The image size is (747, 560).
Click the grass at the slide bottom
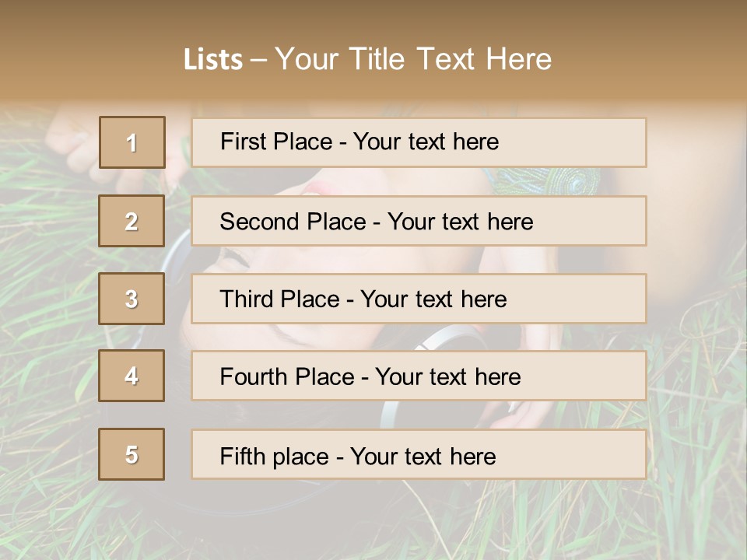[373, 529]
